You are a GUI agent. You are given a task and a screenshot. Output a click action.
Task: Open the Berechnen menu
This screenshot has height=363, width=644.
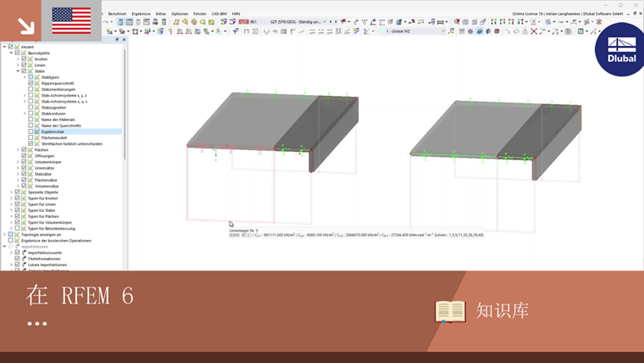117,14
